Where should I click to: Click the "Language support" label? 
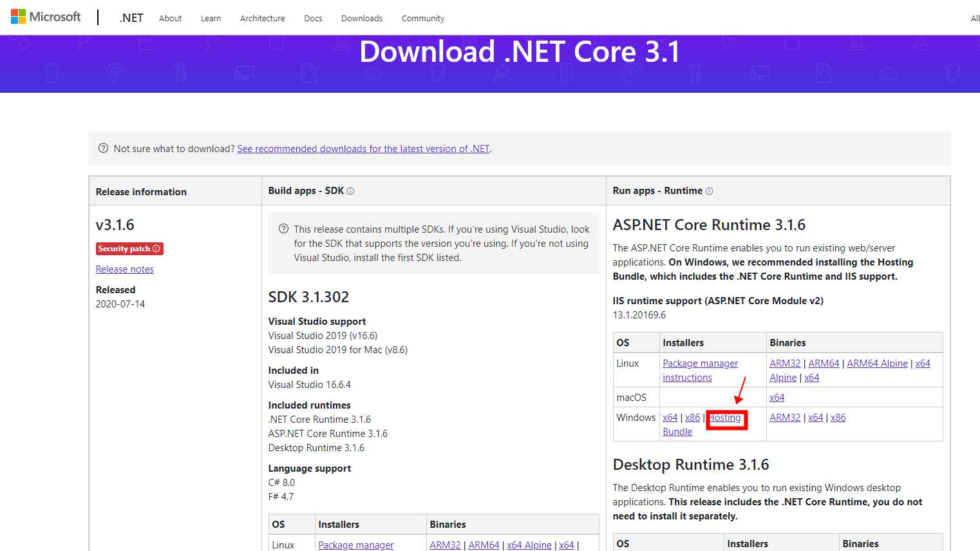(310, 469)
